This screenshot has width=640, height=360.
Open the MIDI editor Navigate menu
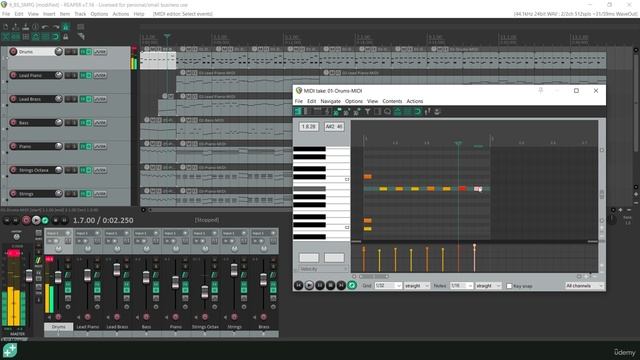[330, 101]
